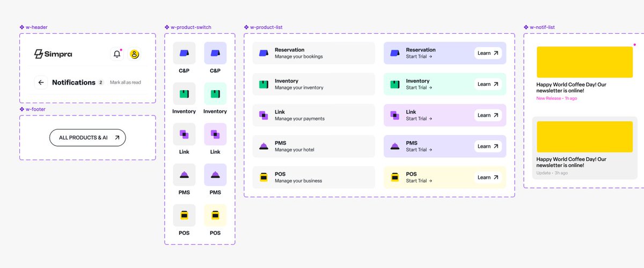Click the yellow image in the Update card
The image size is (644, 268).
point(584,137)
